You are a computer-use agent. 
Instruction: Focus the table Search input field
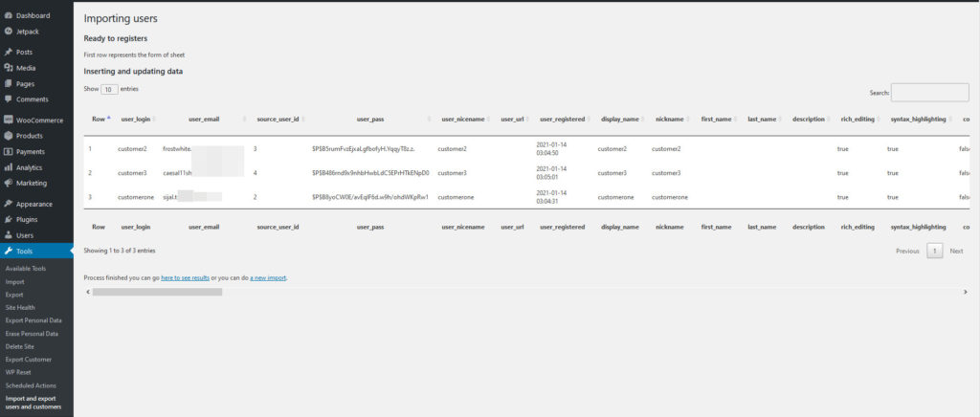pos(930,93)
